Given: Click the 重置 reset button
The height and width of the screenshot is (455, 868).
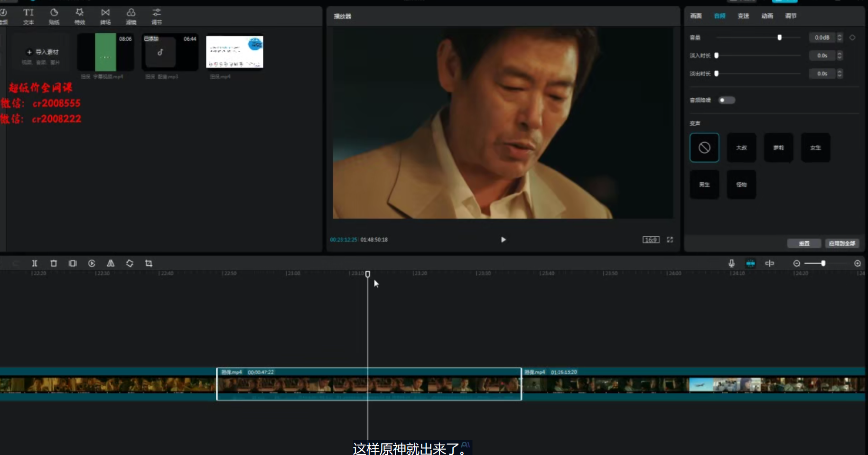Looking at the screenshot, I should (x=804, y=243).
